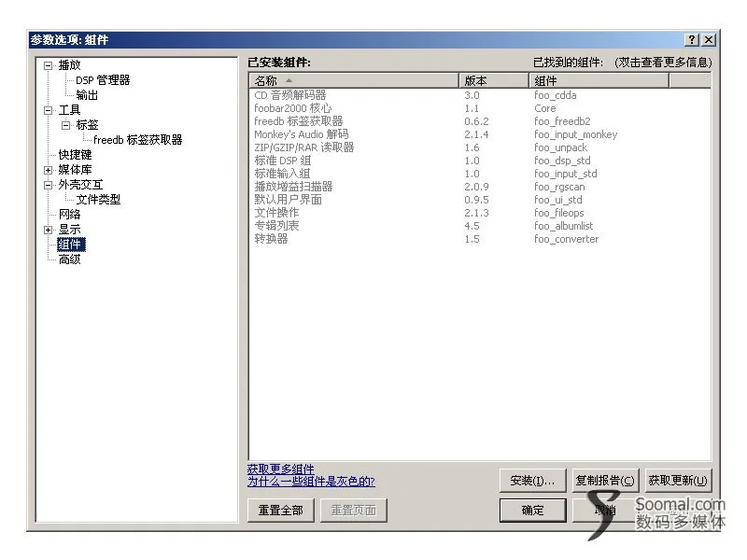
Task: Select Monkey's Audio 解码 row
Action: [x=480, y=134]
